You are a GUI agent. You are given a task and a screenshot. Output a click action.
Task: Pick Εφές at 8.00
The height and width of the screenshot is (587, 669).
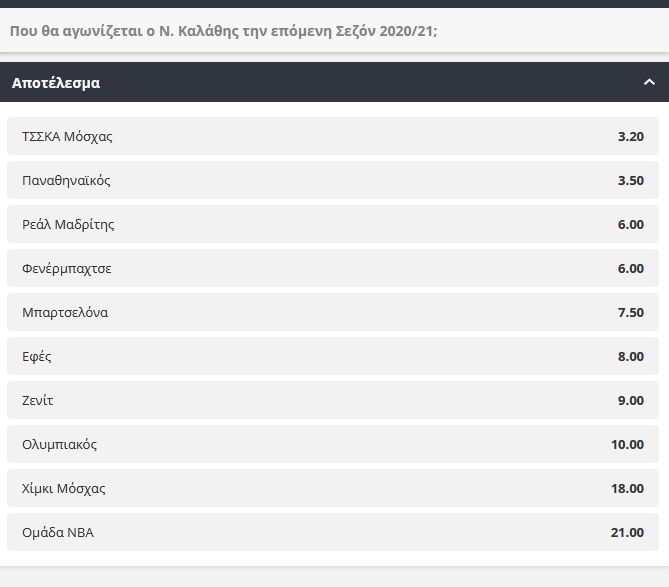point(333,356)
